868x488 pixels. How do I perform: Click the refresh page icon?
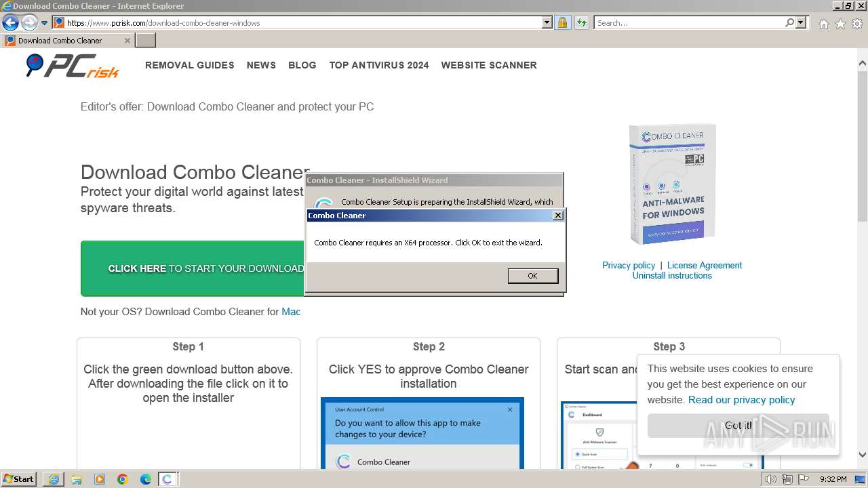[581, 22]
